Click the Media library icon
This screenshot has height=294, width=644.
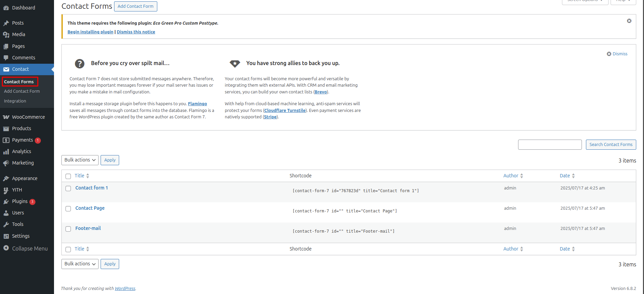point(6,34)
